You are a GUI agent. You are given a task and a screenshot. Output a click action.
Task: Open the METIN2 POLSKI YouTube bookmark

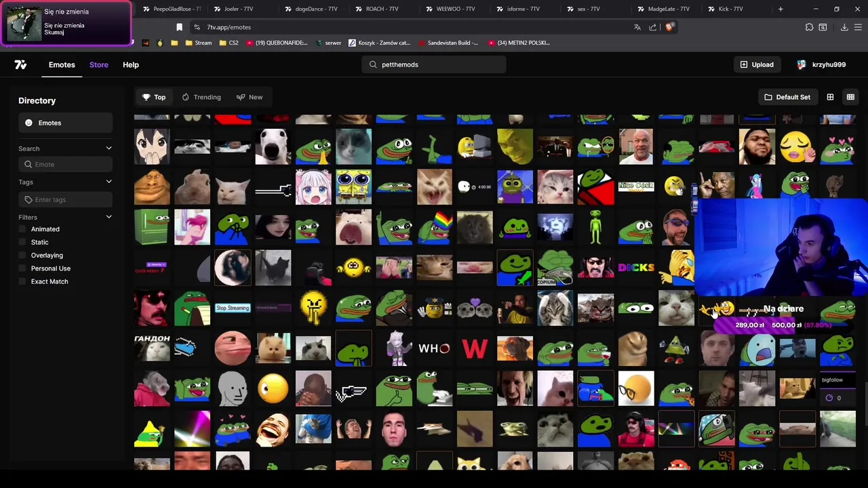pyautogui.click(x=519, y=43)
